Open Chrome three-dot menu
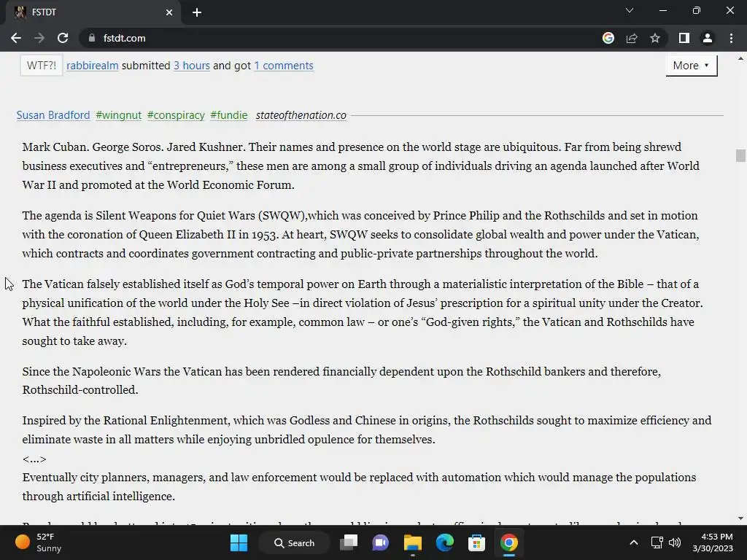Viewport: 747px width, 560px height. (x=731, y=38)
